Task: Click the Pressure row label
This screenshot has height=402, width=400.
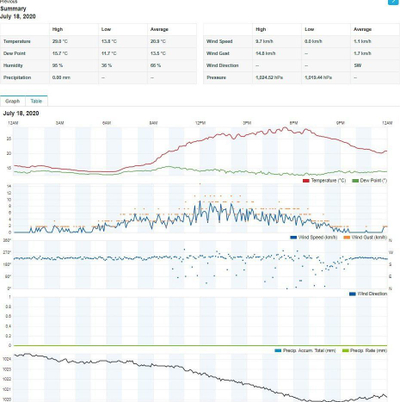Action: [216, 77]
